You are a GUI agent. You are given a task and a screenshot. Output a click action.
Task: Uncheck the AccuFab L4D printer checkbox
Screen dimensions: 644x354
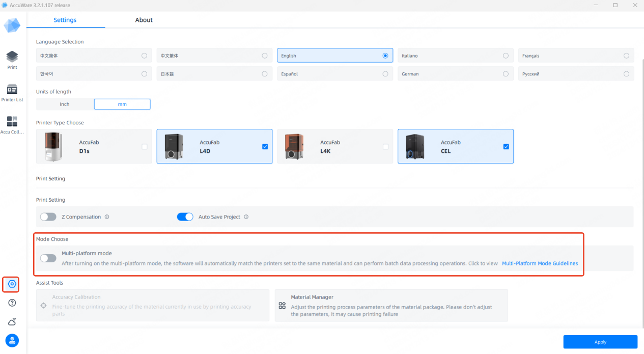(x=265, y=147)
